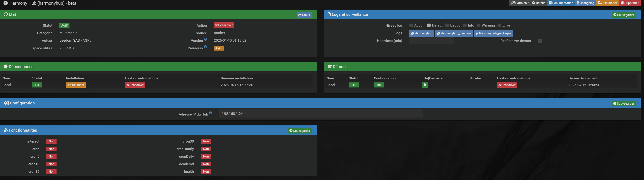Click the OK status badge in Dépendances
Screen dimensions: 644x180
37,85
